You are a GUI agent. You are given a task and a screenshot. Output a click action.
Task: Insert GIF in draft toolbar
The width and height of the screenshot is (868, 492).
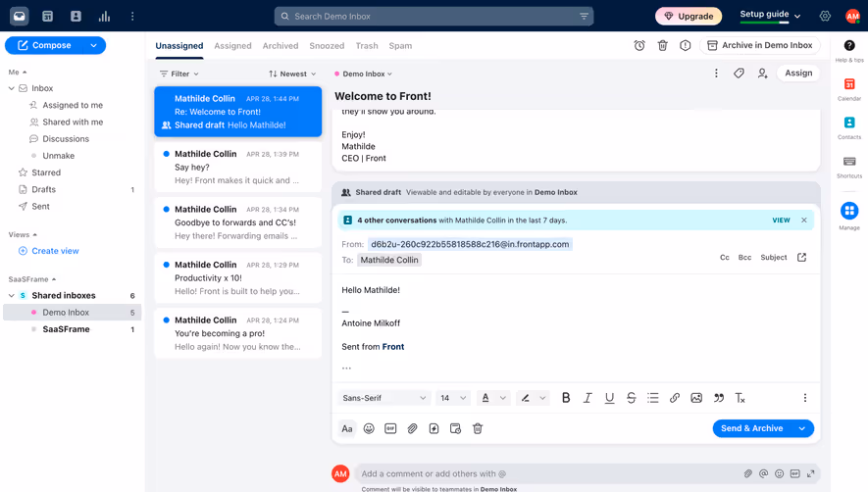tap(390, 428)
